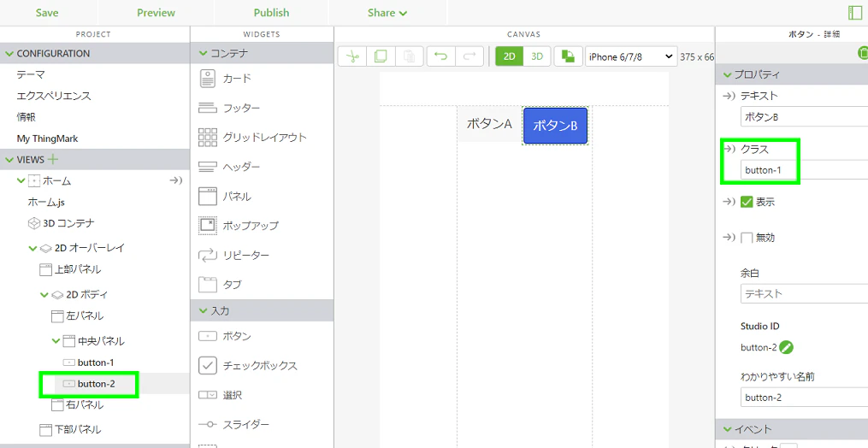Click binding arrow icon next to 表示 property

(x=729, y=202)
